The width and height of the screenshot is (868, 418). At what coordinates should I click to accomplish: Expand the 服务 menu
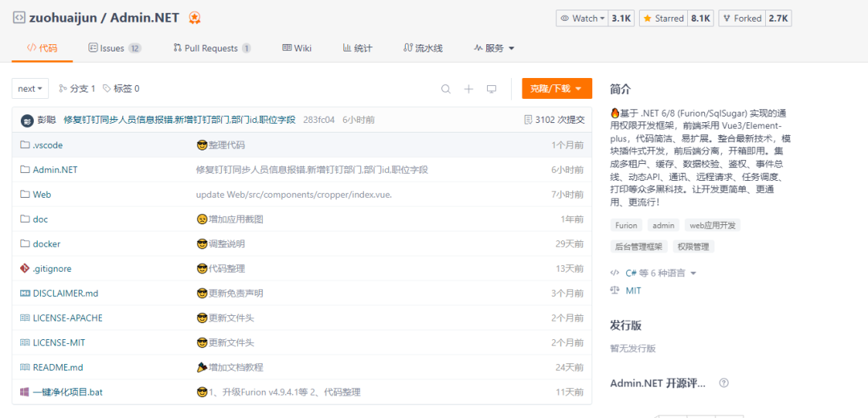pos(494,48)
